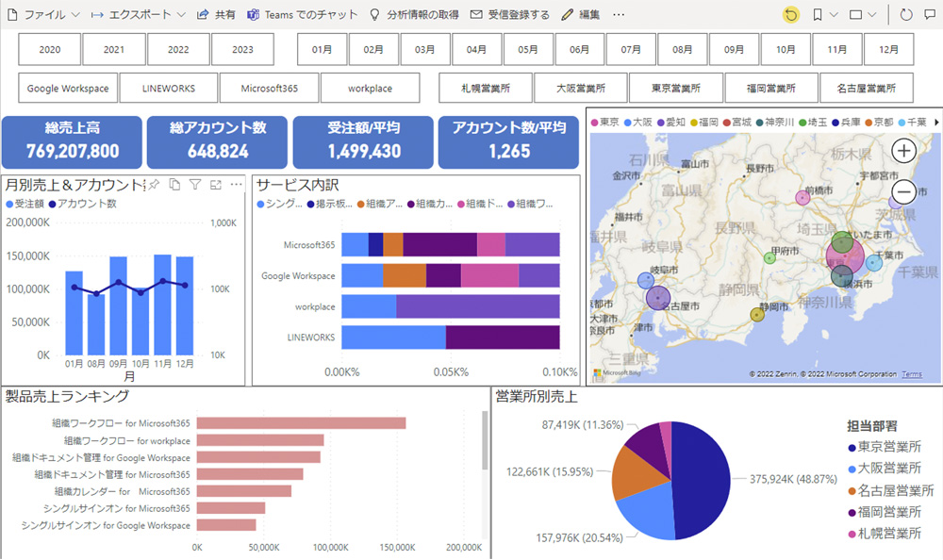Image resolution: width=943 pixels, height=560 pixels.
Task: Click the 受注額 legend marker
Action: click(x=9, y=204)
